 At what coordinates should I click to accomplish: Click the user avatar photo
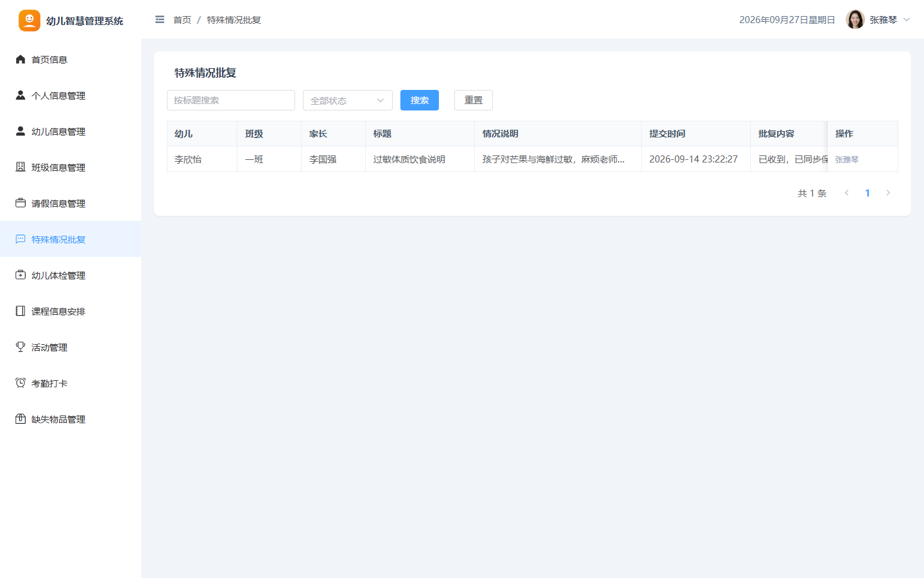point(855,20)
